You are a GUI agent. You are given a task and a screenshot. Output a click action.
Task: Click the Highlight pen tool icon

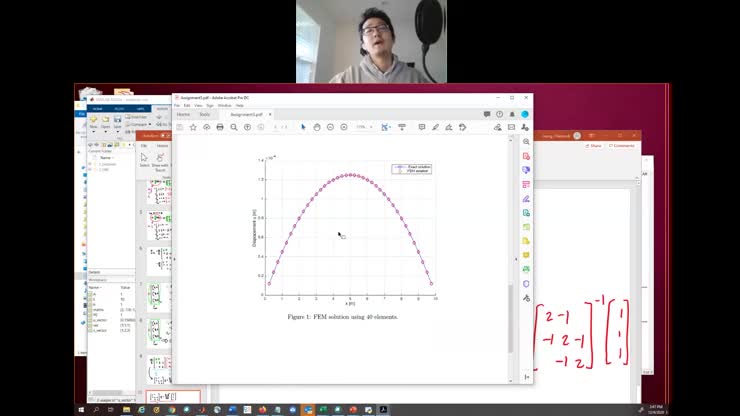point(435,127)
